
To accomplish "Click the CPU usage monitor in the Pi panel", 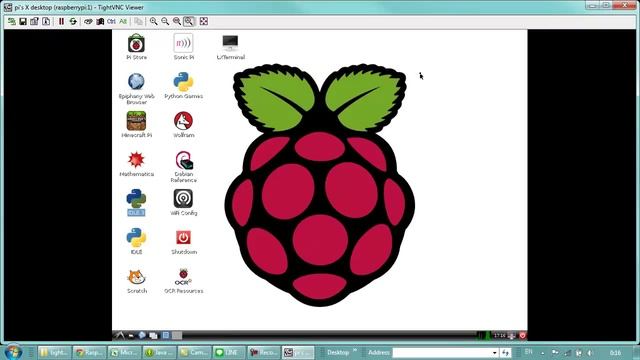I will tap(484, 335).
